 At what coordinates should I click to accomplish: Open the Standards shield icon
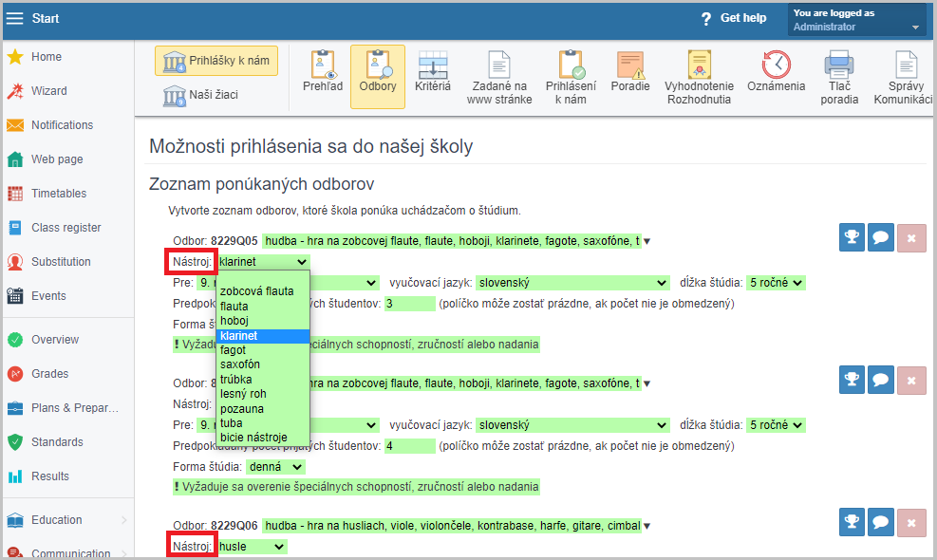coord(15,442)
